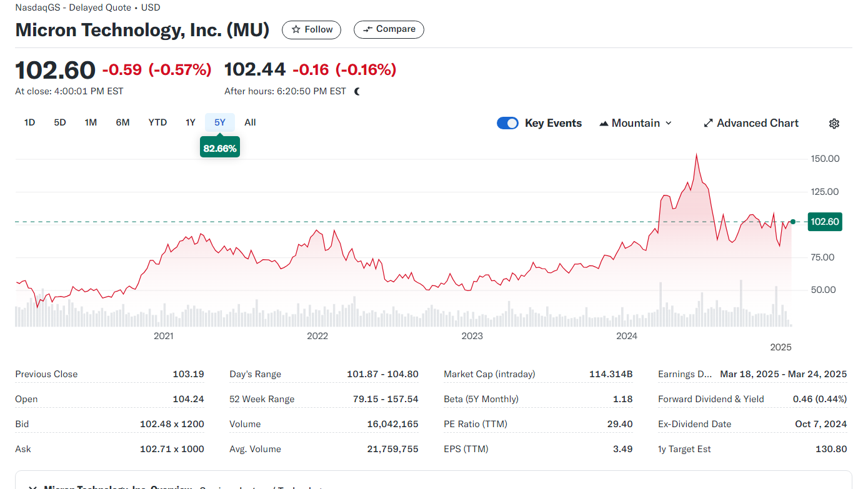Follow Micron Technology stock
The width and height of the screenshot is (868, 489).
pyautogui.click(x=312, y=29)
